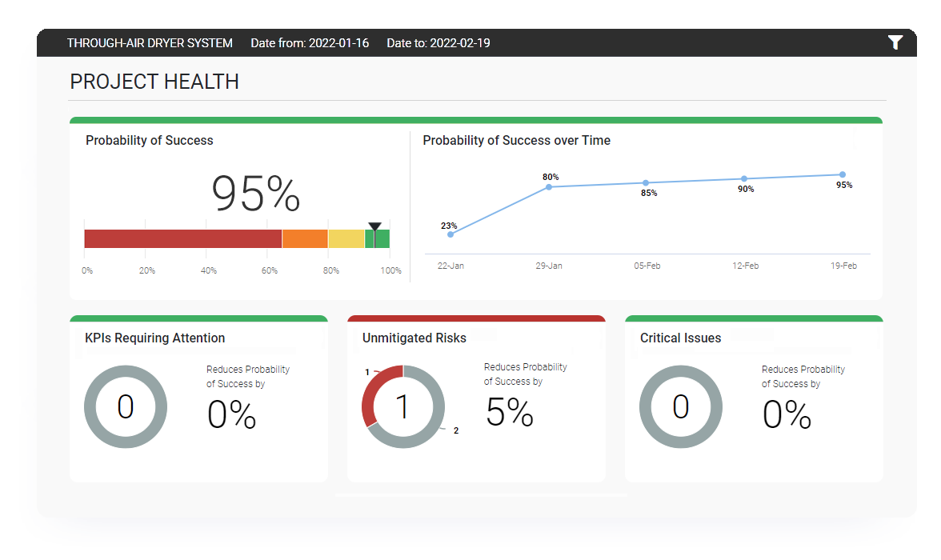
Task: Click the Date from 2022-01-16 field
Action: pos(310,43)
